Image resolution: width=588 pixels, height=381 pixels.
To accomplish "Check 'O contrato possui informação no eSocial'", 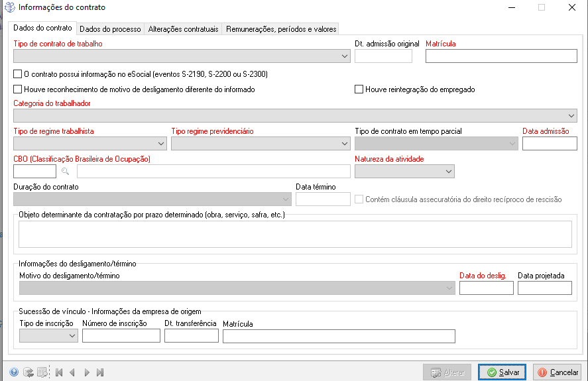I will (18, 74).
